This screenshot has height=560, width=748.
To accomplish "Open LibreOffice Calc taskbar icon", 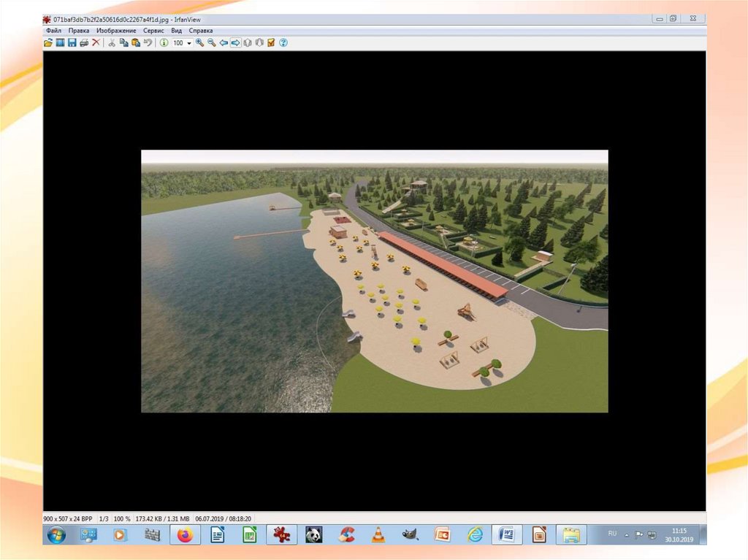I will click(x=250, y=535).
